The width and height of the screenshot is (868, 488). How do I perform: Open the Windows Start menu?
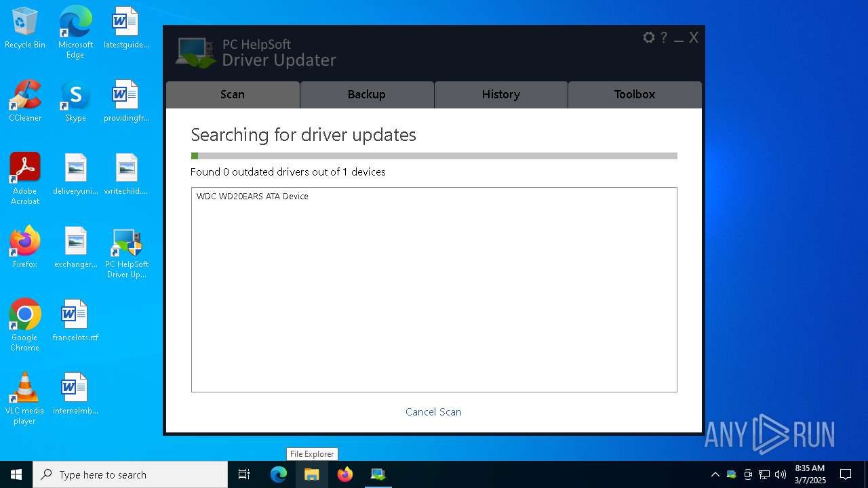pyautogui.click(x=16, y=474)
